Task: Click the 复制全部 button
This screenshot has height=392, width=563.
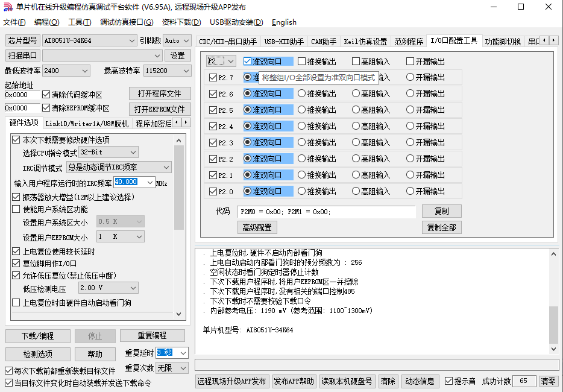Action: pos(442,227)
